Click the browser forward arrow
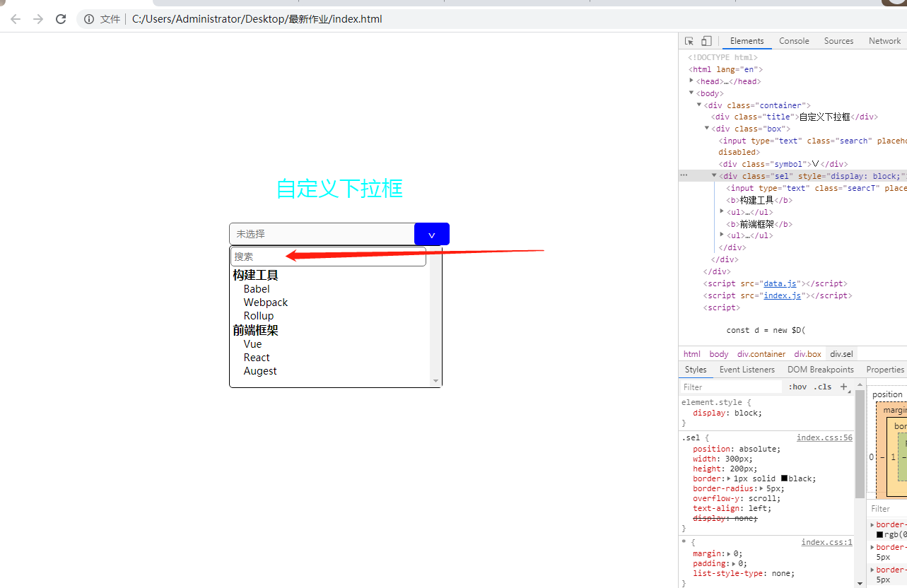This screenshot has width=907, height=588. pos(38,19)
